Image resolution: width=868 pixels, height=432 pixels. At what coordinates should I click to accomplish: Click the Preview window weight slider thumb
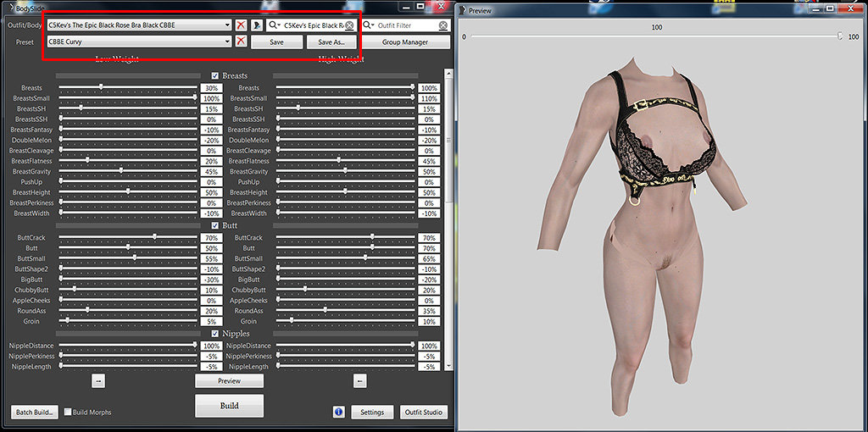[x=840, y=36]
